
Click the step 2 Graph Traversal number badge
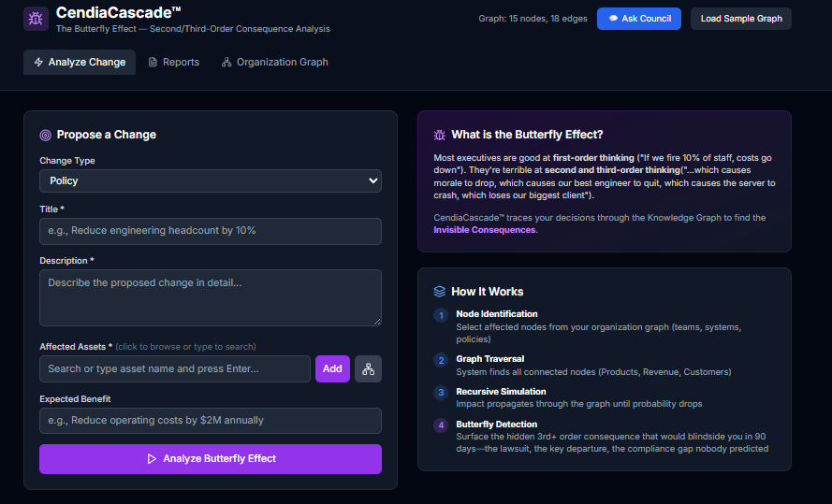(441, 360)
